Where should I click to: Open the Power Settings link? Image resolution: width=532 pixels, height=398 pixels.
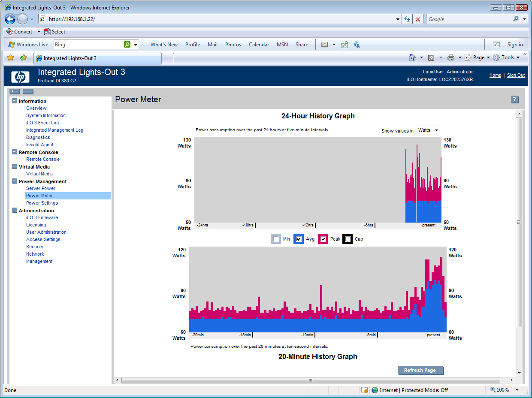(x=42, y=203)
